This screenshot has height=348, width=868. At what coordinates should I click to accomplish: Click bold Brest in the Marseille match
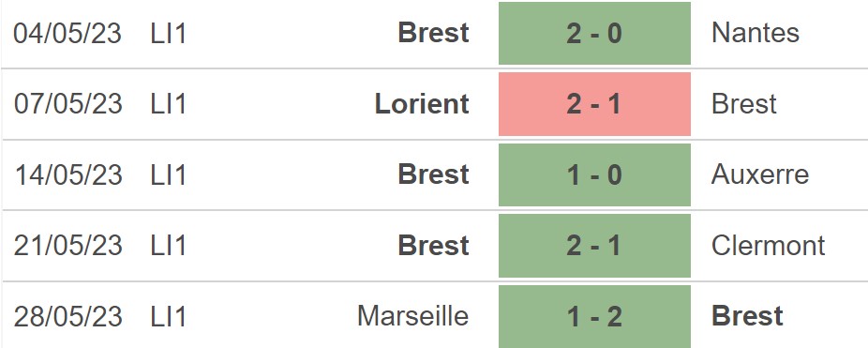tap(747, 316)
